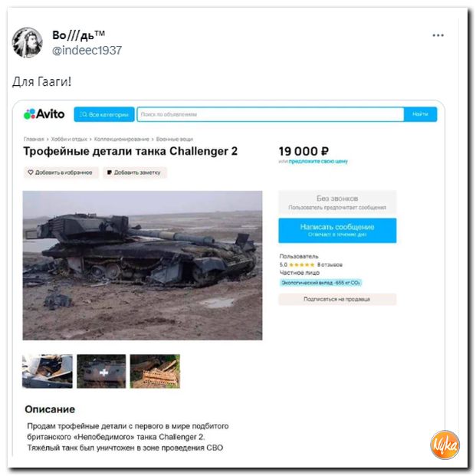Open Военные вещи breadcrumb link
Image resolution: width=476 pixels, height=476 pixels.
[175, 139]
